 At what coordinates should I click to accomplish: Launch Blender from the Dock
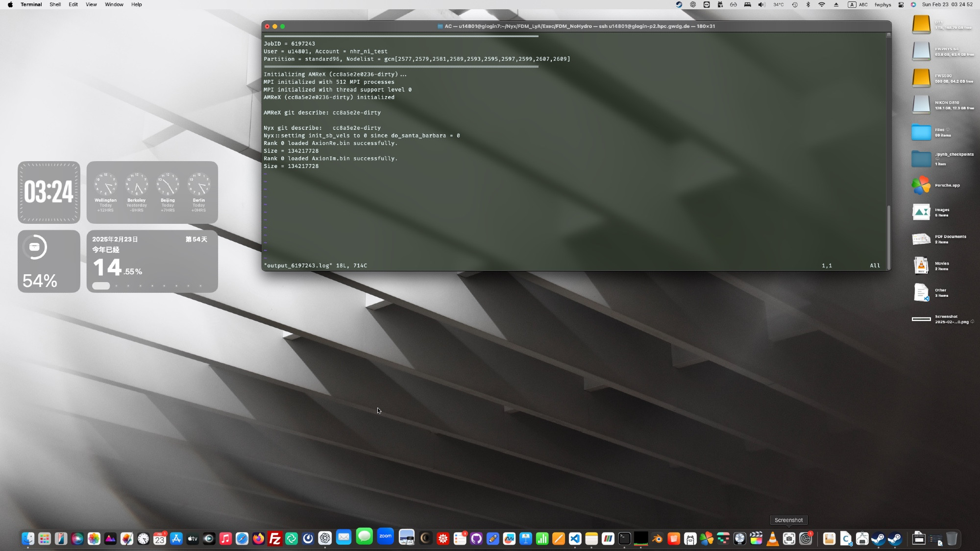(657, 539)
